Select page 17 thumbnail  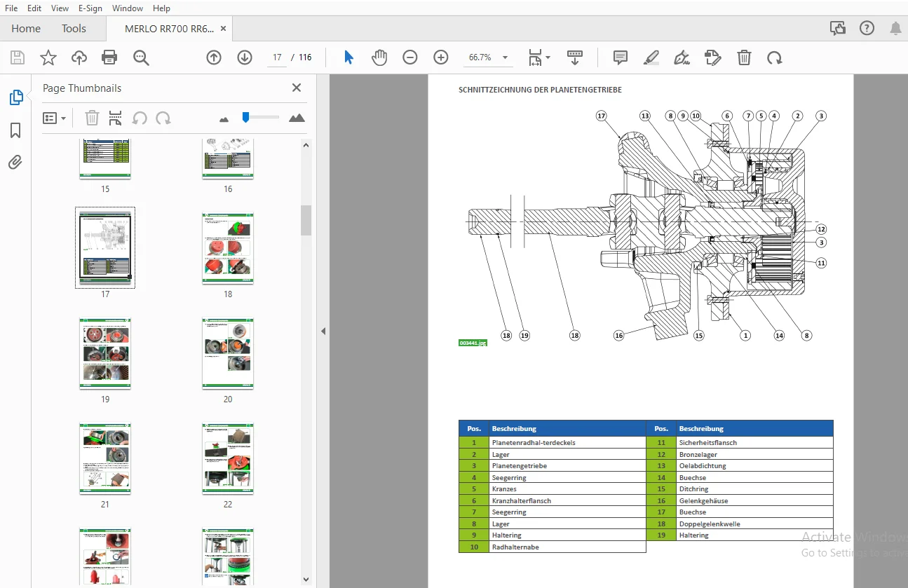coord(105,247)
